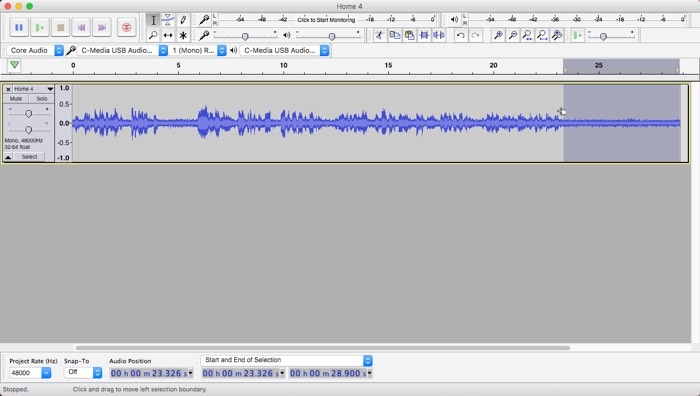The height and width of the screenshot is (396, 700).
Task: Collapse the track with the arrow button
Action: pyautogui.click(x=8, y=157)
